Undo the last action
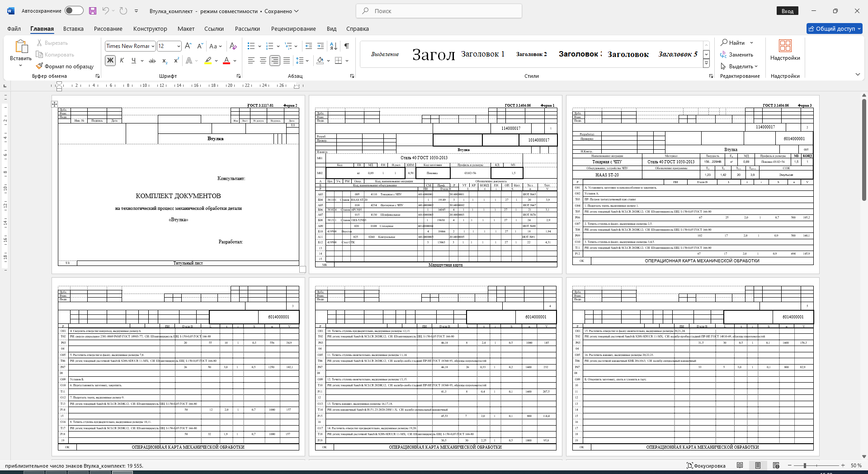Viewport: 868px width, 474px height. point(105,11)
